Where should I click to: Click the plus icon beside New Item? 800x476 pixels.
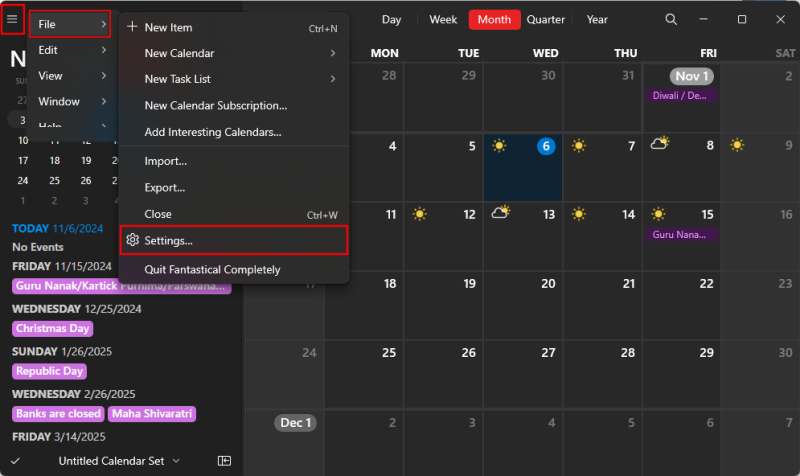pyautogui.click(x=132, y=27)
